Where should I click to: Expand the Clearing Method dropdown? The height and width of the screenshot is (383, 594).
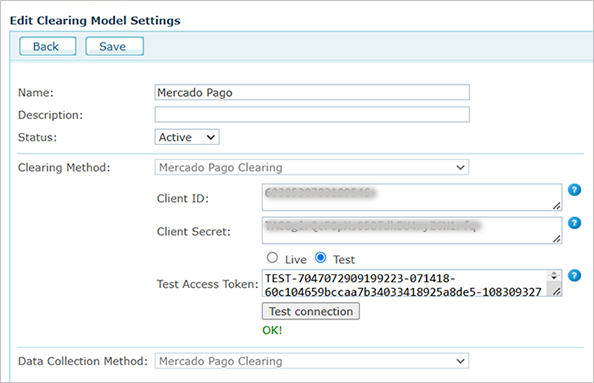(x=312, y=167)
